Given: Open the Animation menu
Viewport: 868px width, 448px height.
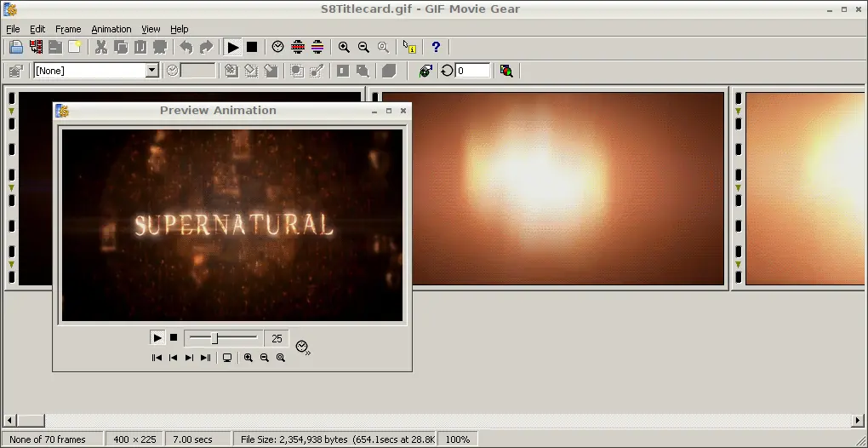Looking at the screenshot, I should click(111, 29).
